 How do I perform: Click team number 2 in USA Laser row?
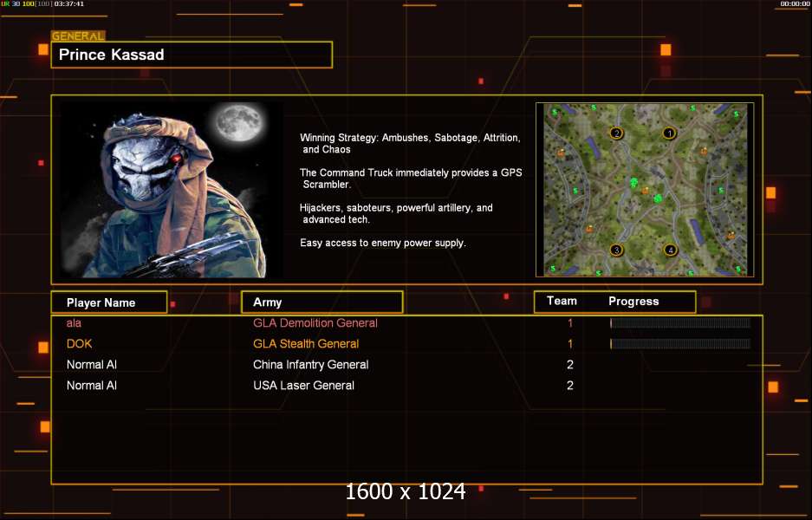pos(570,386)
